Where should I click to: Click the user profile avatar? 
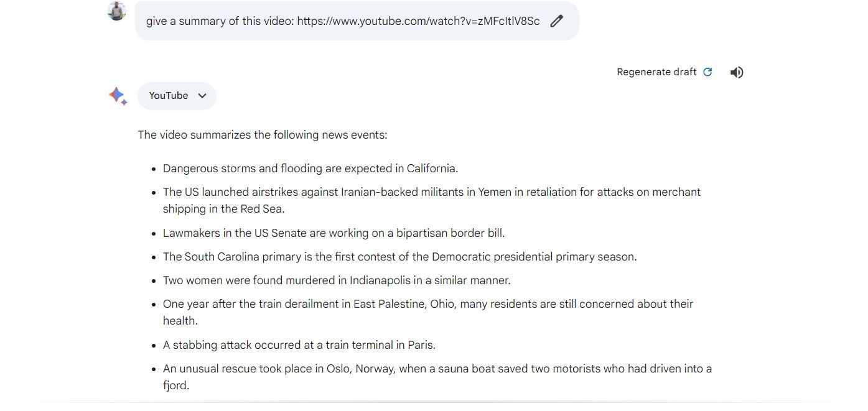coord(116,11)
